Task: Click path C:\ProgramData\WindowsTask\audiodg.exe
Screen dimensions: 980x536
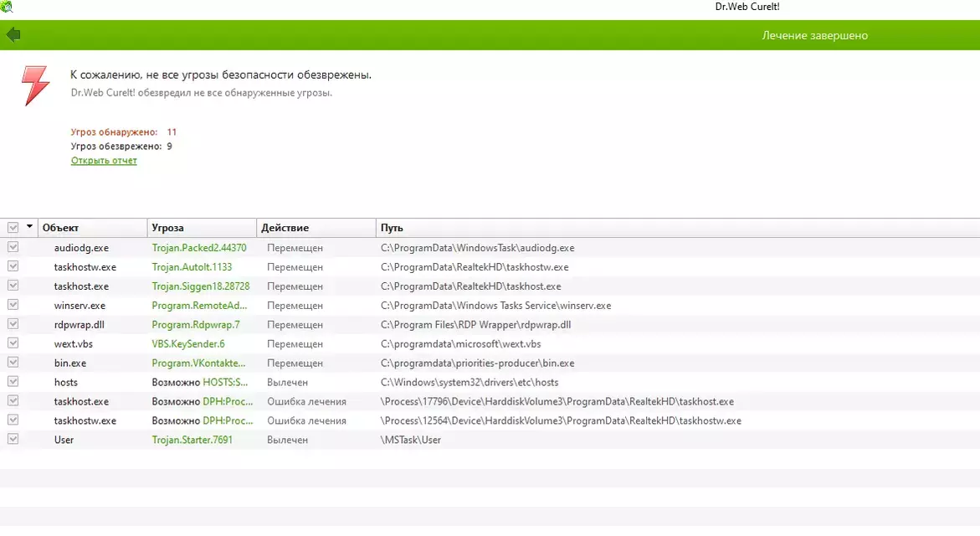Action: 478,248
